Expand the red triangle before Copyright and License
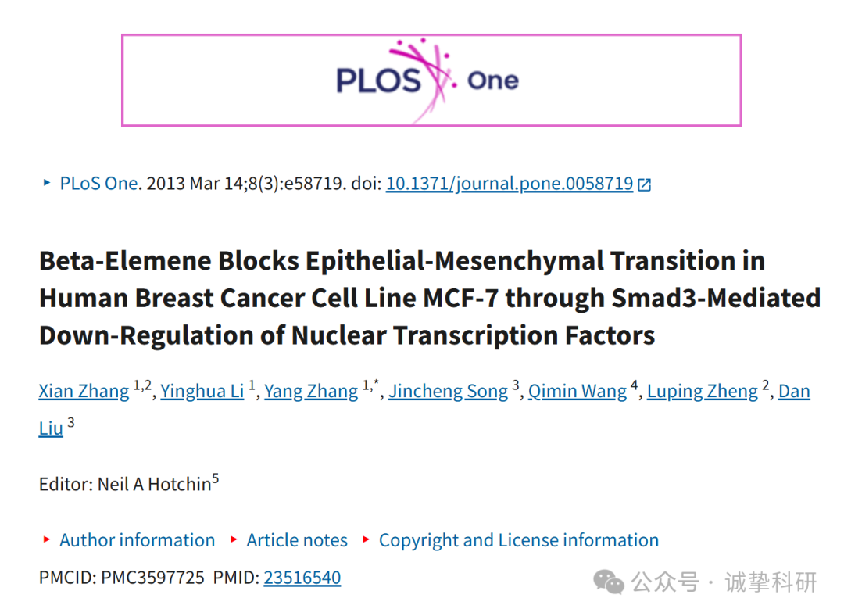The height and width of the screenshot is (616, 844). 367,539
